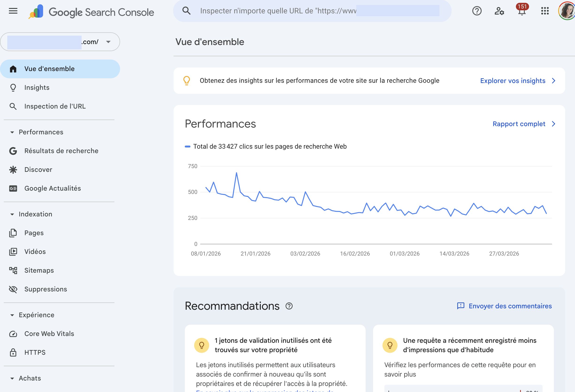
Task: Collapse the Performances section
Action: coord(11,132)
